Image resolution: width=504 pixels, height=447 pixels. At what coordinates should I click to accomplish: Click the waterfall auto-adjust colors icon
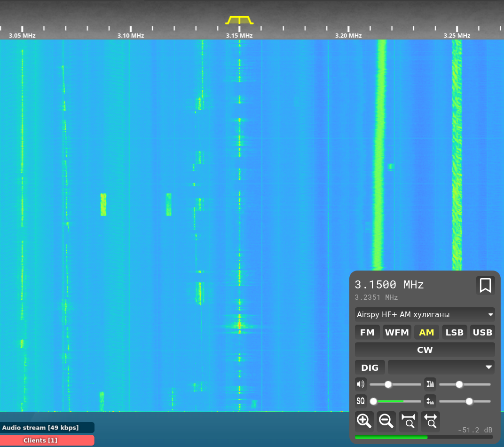(430, 384)
